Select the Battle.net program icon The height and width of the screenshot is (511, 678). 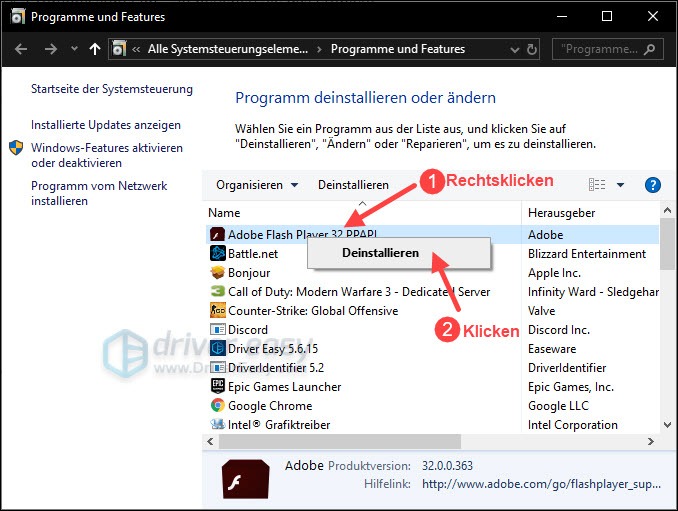[x=217, y=253]
